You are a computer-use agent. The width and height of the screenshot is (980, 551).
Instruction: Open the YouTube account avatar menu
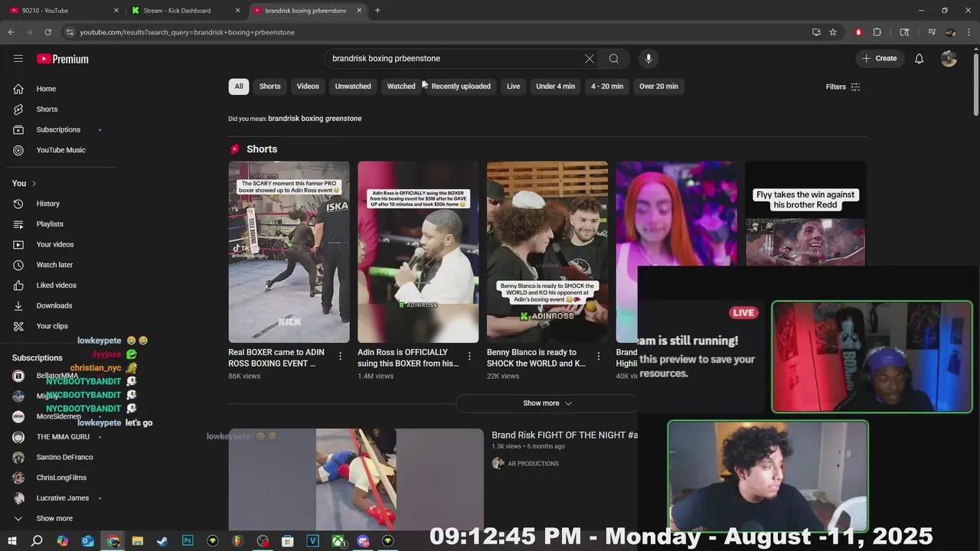[x=949, y=59]
